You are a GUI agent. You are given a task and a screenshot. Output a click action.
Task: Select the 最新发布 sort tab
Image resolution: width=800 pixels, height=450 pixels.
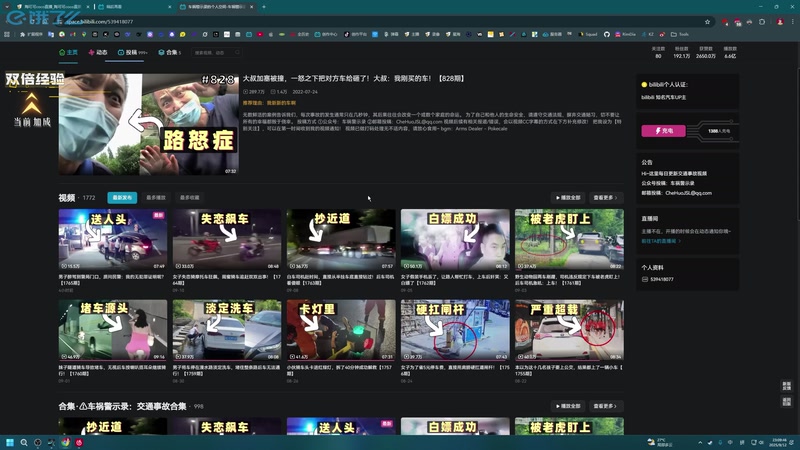tap(122, 197)
